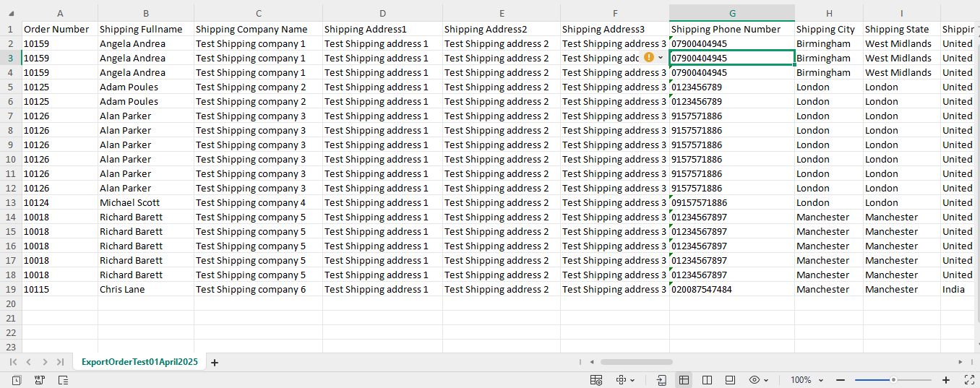Open the reading layout crosshair dropdown arrow

(x=633, y=380)
